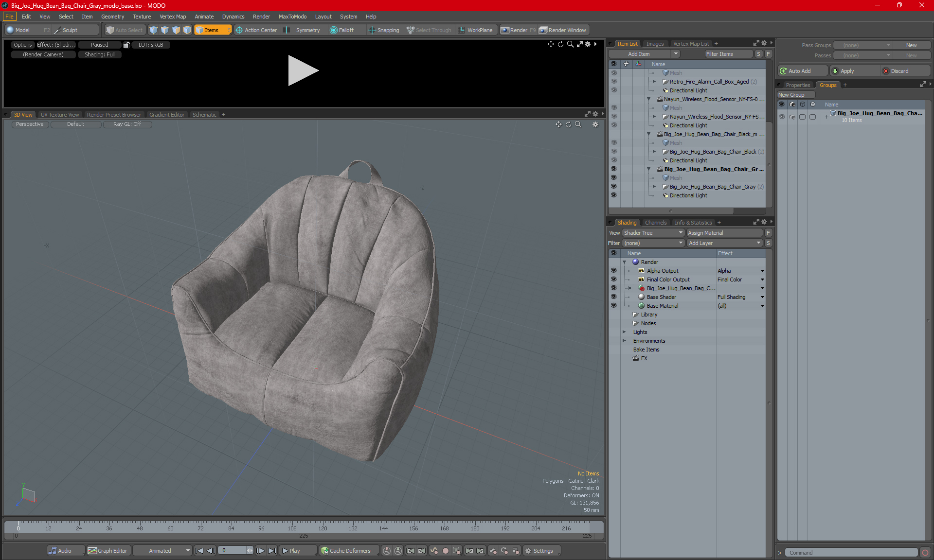Switch to the Properties tab

pos(798,85)
